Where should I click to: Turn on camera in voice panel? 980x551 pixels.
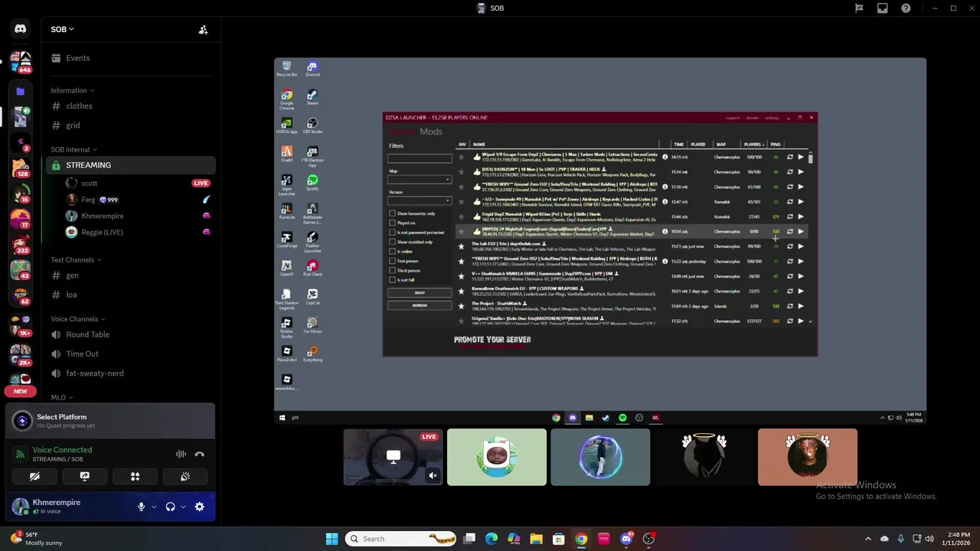tap(34, 476)
